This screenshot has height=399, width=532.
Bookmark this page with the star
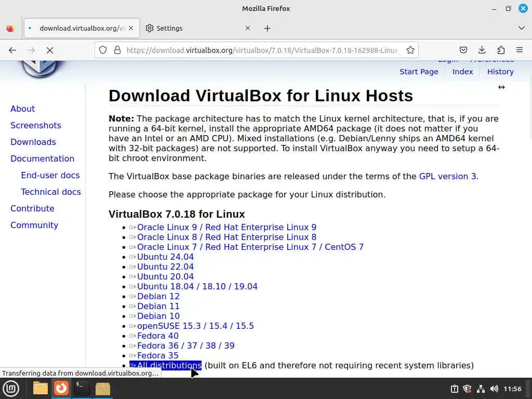pyautogui.click(x=410, y=50)
